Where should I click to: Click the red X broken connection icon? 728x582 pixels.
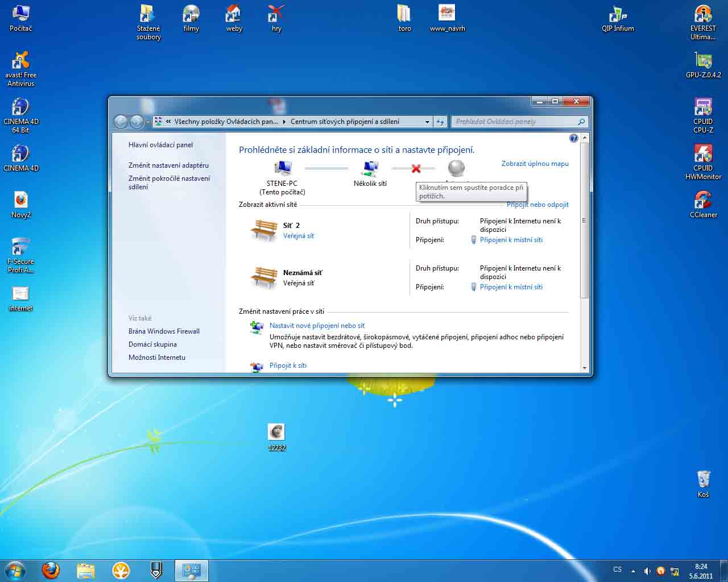(x=416, y=169)
